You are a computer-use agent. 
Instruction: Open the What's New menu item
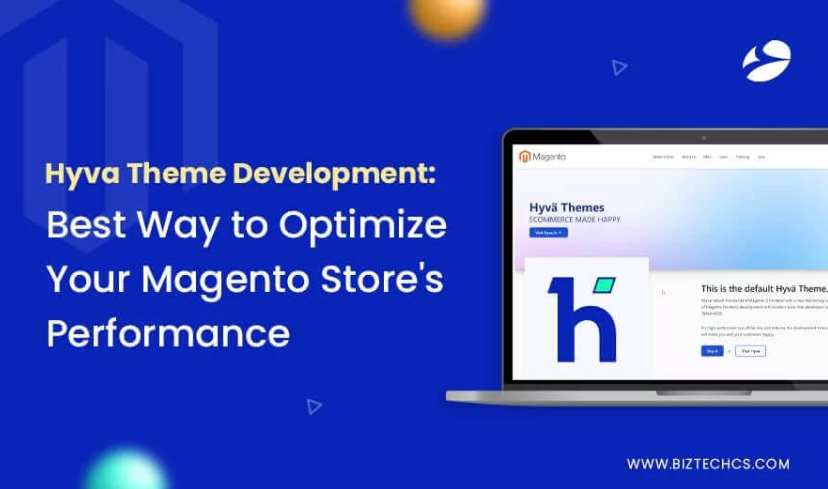pyautogui.click(x=663, y=157)
